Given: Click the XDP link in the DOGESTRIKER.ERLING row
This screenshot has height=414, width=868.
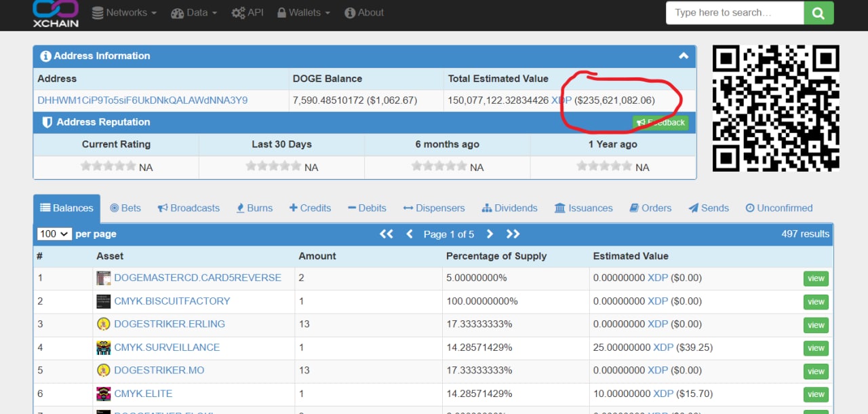Looking at the screenshot, I should [x=658, y=324].
